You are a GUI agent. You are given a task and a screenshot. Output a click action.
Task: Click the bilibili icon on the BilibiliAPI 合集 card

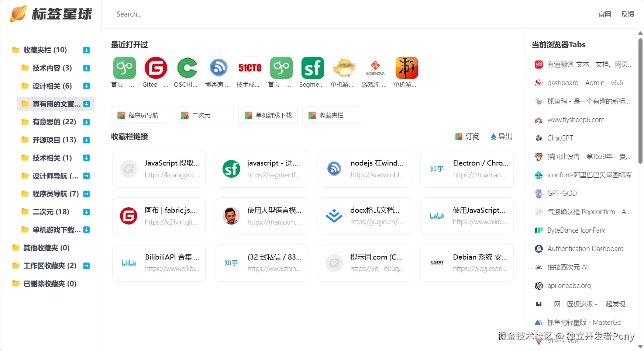[129, 263]
